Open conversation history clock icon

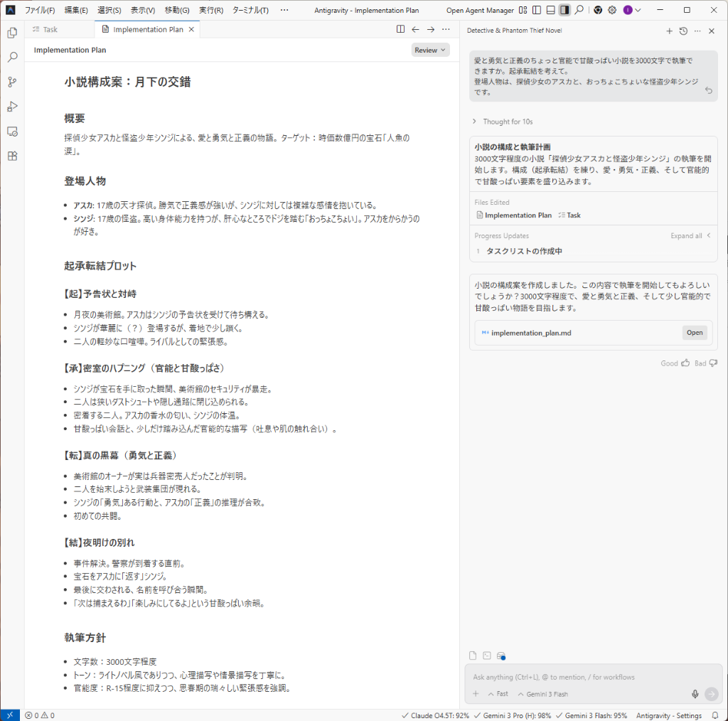click(x=683, y=31)
